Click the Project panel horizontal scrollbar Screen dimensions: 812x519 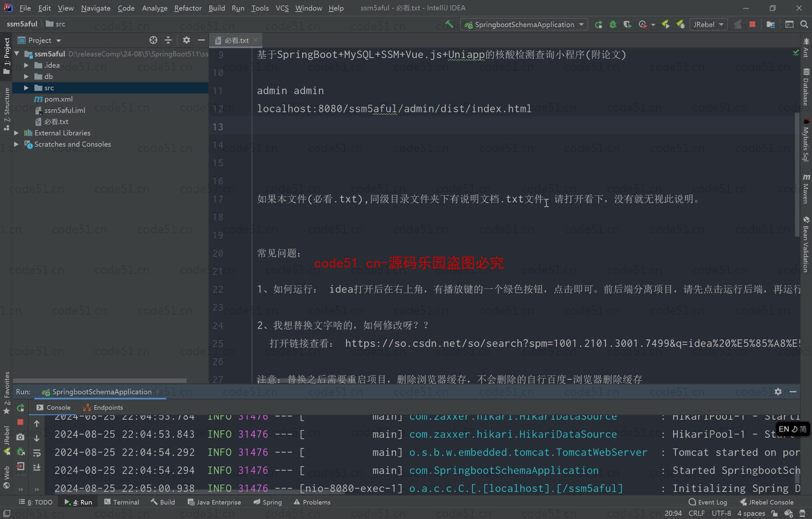point(100,381)
